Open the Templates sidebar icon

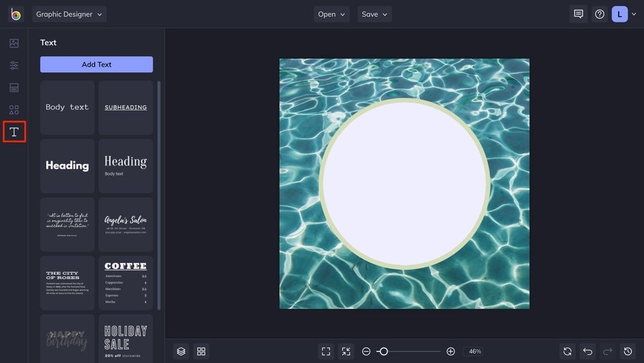[x=14, y=87]
